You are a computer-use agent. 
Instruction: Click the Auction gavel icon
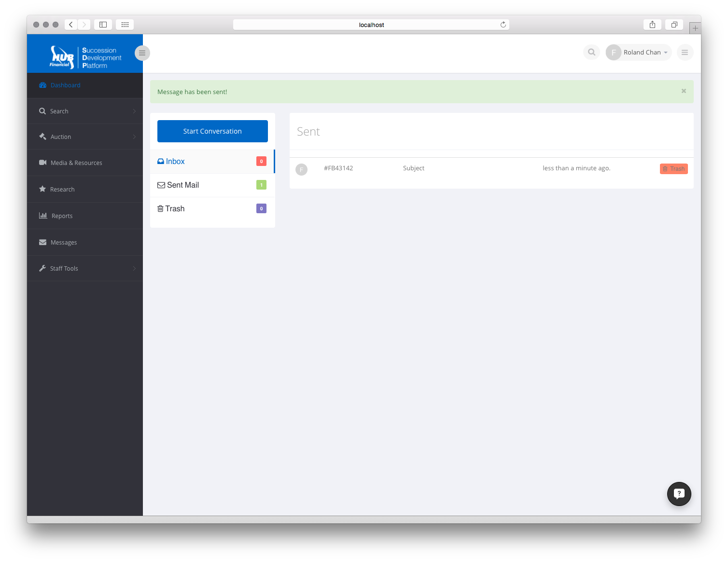pos(42,137)
